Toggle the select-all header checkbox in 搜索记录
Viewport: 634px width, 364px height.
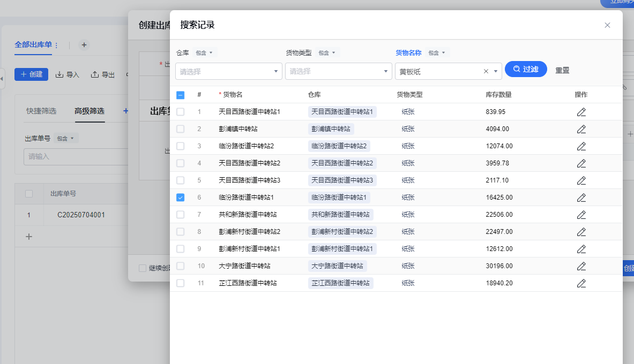[x=180, y=95]
